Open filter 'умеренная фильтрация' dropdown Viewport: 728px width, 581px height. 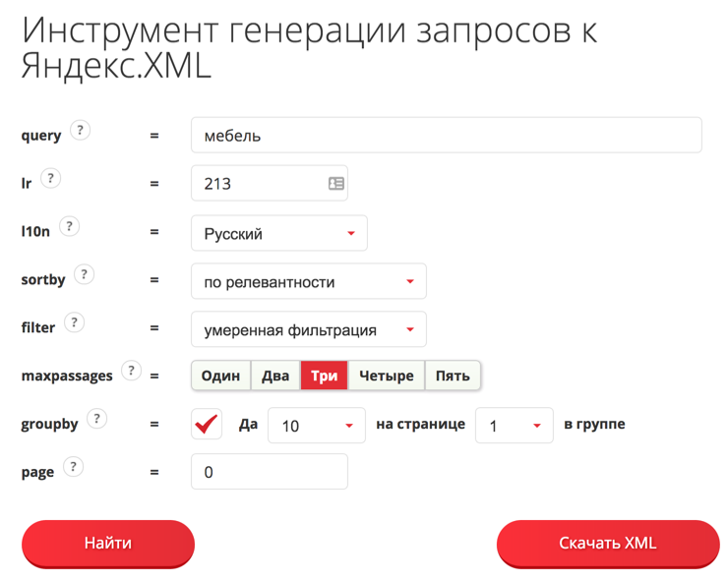309,329
